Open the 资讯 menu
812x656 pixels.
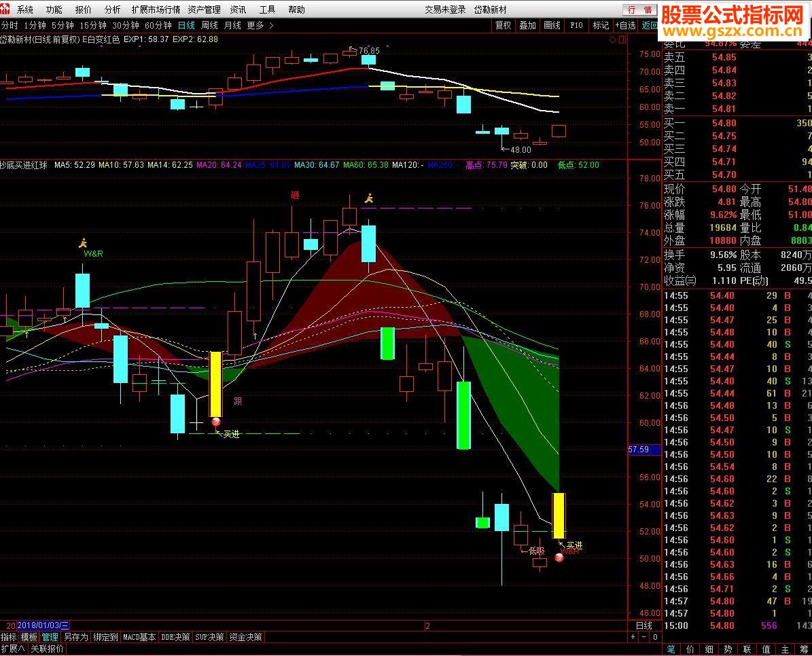(239, 10)
